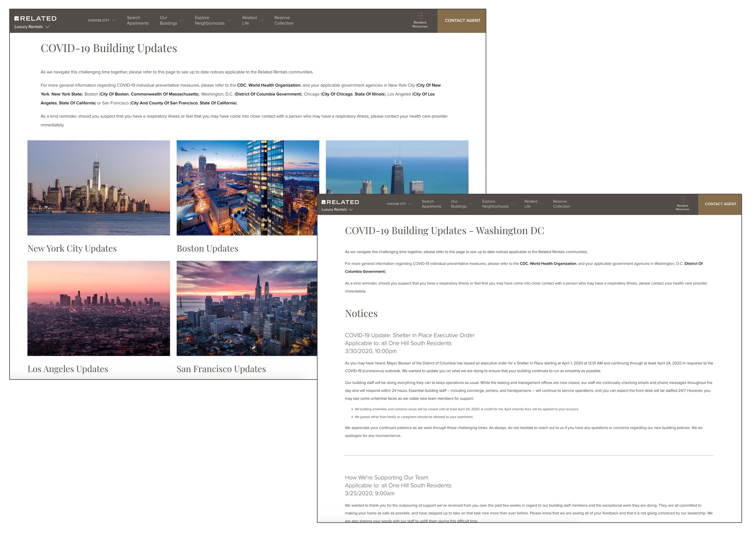The width and height of the screenshot is (756, 535).
Task: Expand Explore Neighborhoods menu in the Washington DC window
Action: tap(498, 204)
